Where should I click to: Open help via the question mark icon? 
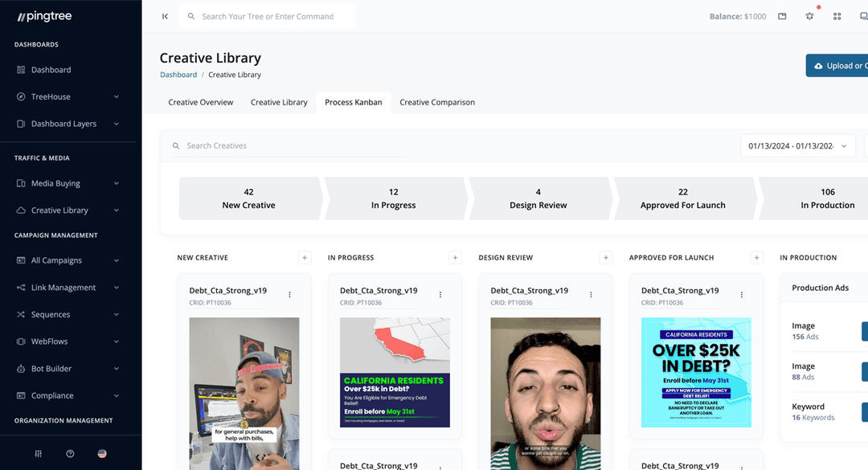[70, 453]
